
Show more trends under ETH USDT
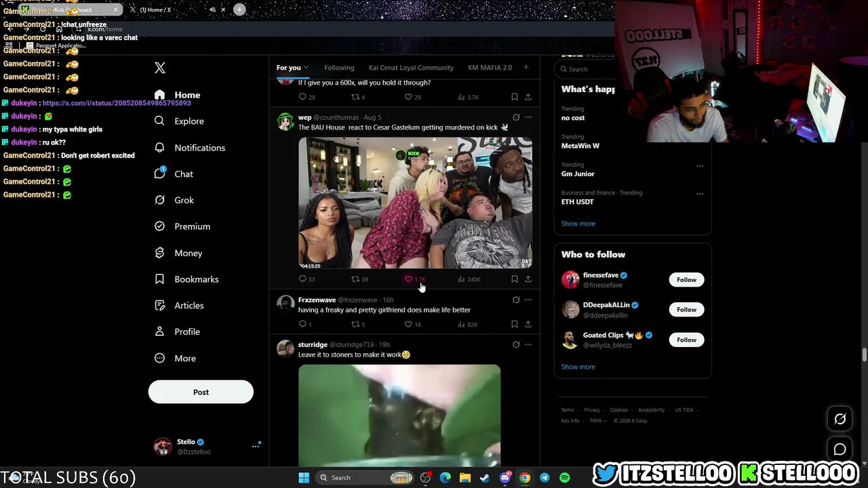click(x=578, y=224)
